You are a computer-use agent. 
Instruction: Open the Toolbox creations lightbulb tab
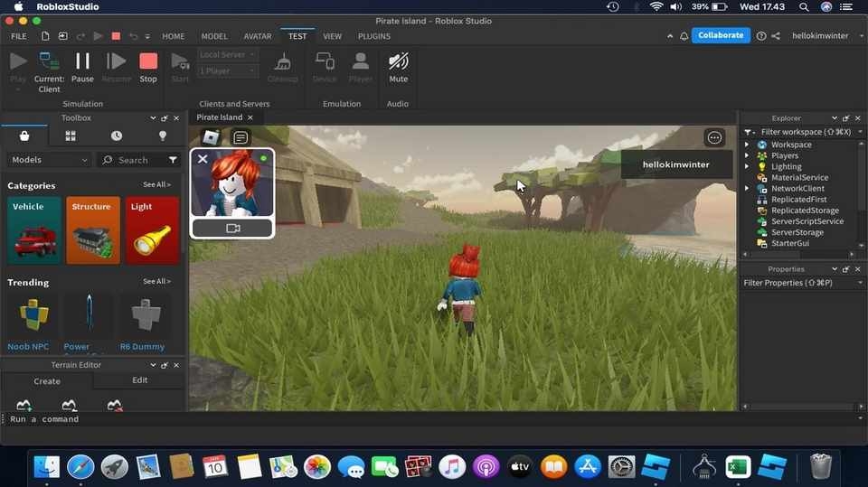coord(163,136)
